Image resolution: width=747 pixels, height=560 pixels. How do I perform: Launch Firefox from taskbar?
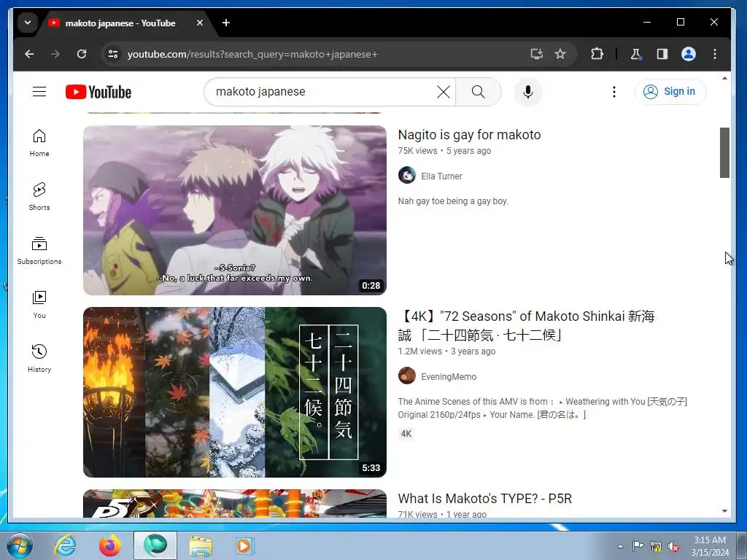tap(110, 545)
